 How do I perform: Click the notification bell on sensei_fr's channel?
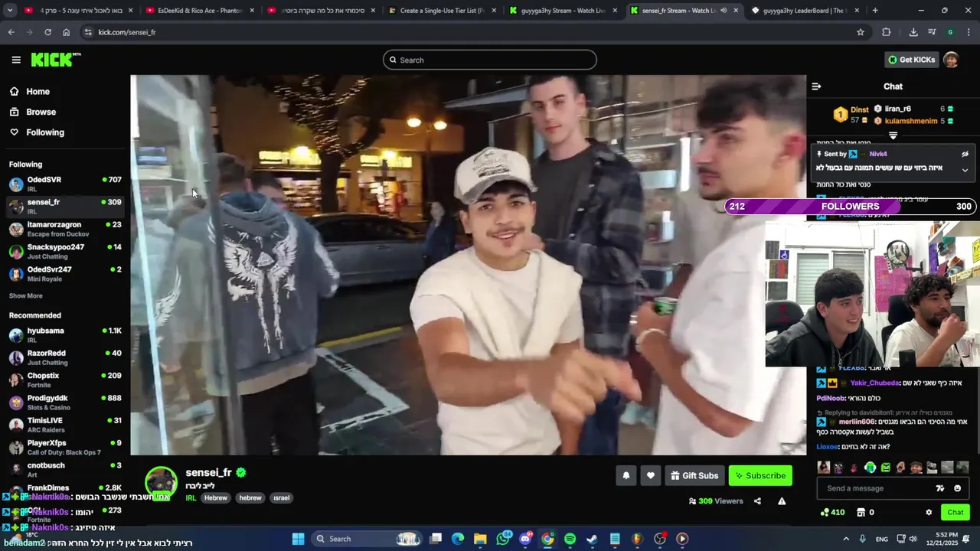click(x=626, y=475)
